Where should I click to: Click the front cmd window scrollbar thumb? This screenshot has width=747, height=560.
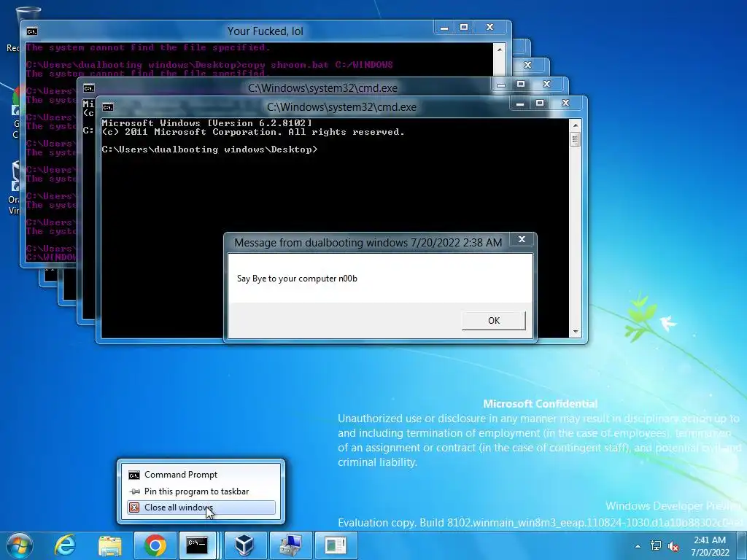(576, 139)
